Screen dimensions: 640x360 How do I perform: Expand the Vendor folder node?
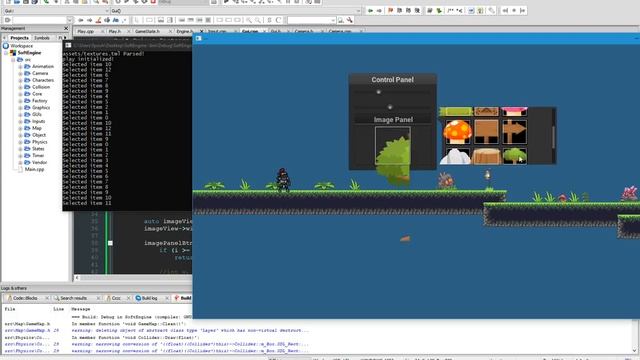[x=20, y=162]
